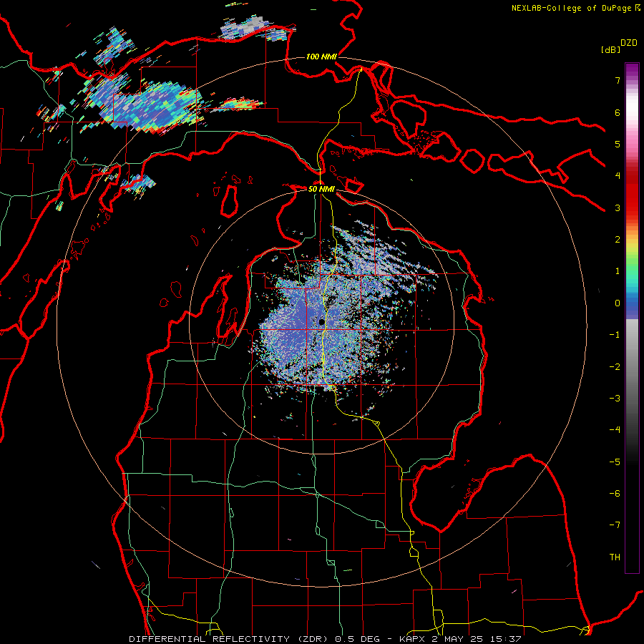
Task: Click the -7 value on color scale
Action: 615,525
